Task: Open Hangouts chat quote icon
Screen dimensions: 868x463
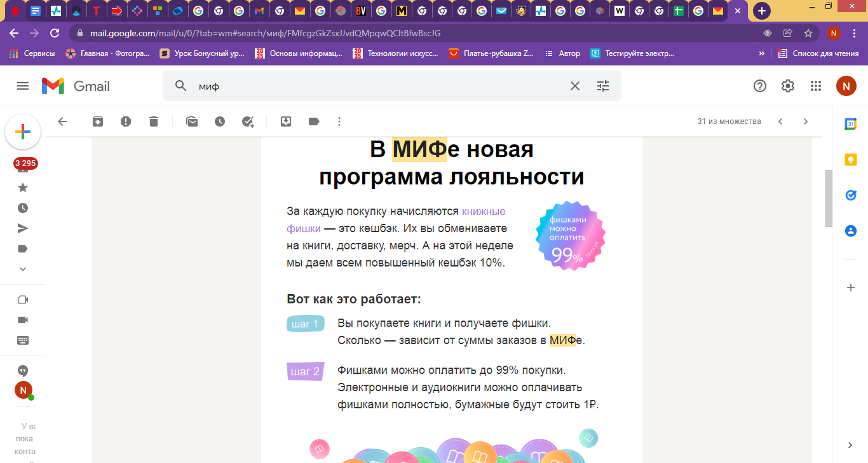Action: (x=23, y=371)
